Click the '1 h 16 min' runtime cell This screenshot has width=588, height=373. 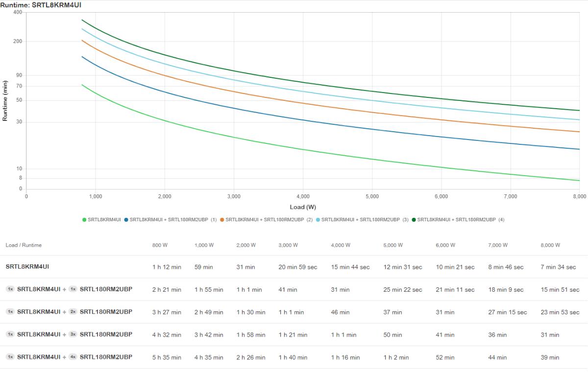[345, 357]
